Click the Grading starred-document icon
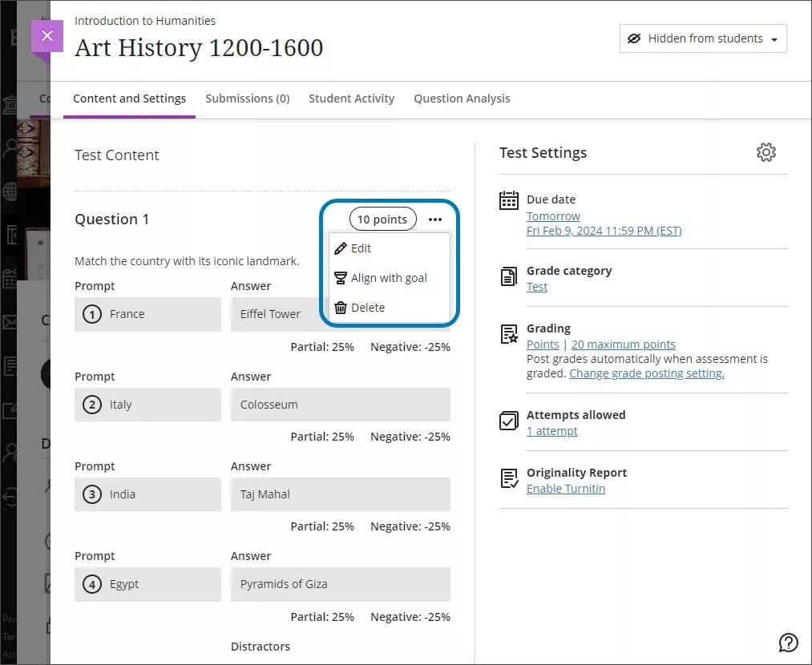The height and width of the screenshot is (665, 812). [509, 334]
